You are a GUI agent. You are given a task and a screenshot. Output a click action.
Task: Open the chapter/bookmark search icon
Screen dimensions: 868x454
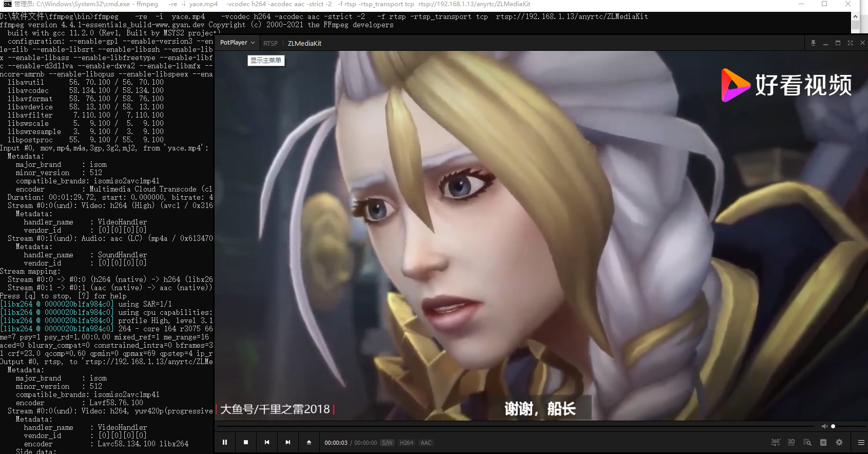(807, 442)
